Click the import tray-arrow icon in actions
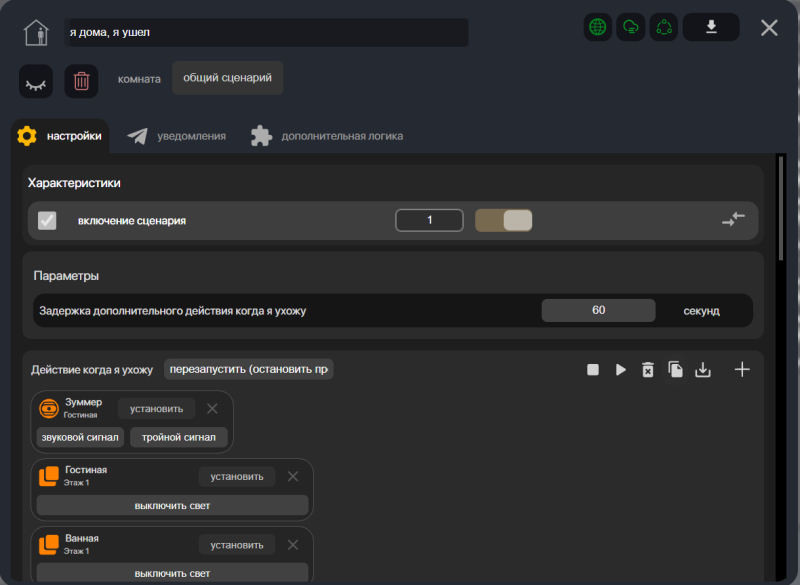 click(x=703, y=370)
